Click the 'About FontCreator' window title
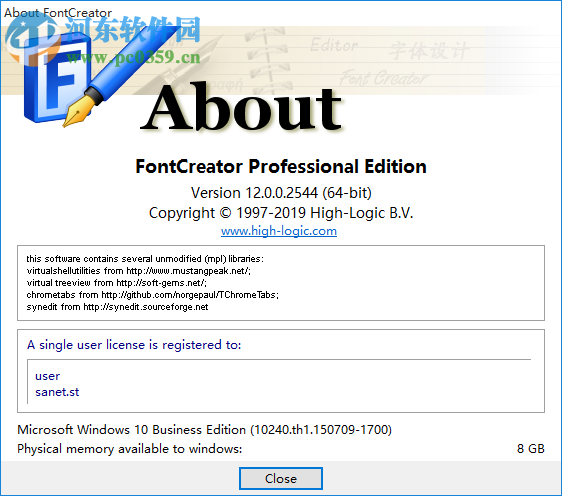Screen dimensions: 562x496 (58, 13)
